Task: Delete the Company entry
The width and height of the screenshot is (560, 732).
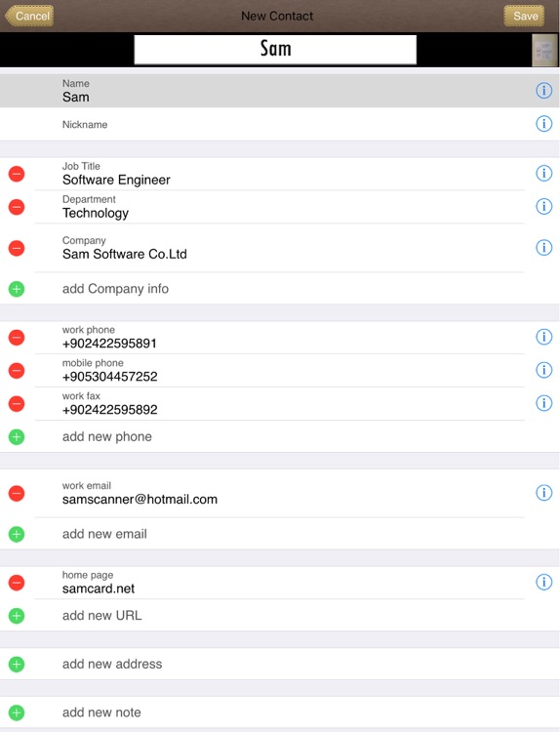Action: coord(17,248)
